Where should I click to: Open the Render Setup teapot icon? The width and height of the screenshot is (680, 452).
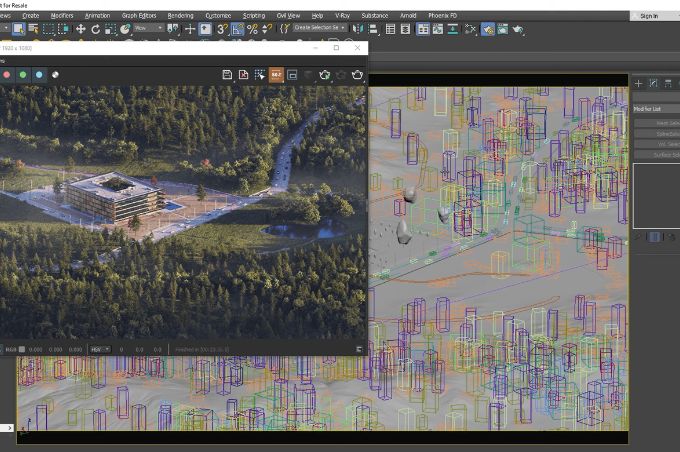(487, 29)
